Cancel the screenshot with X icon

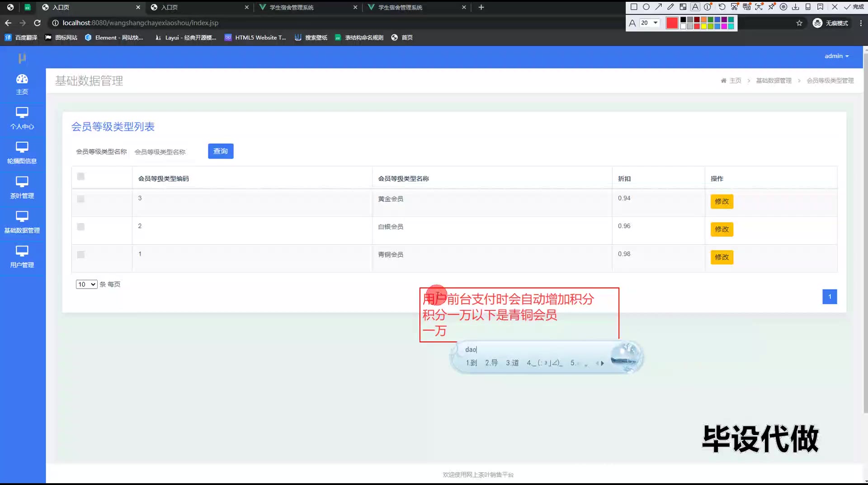click(835, 7)
